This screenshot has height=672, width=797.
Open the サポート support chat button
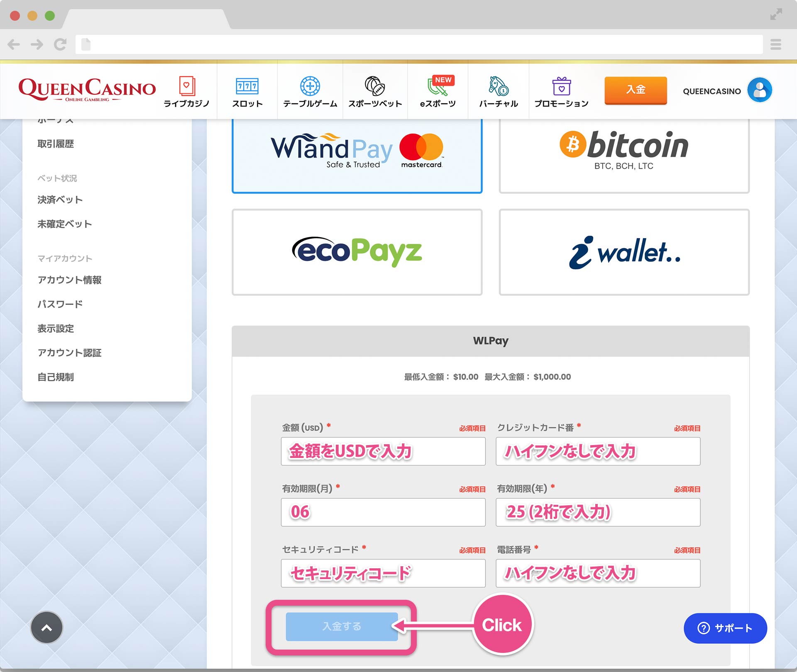point(725,628)
